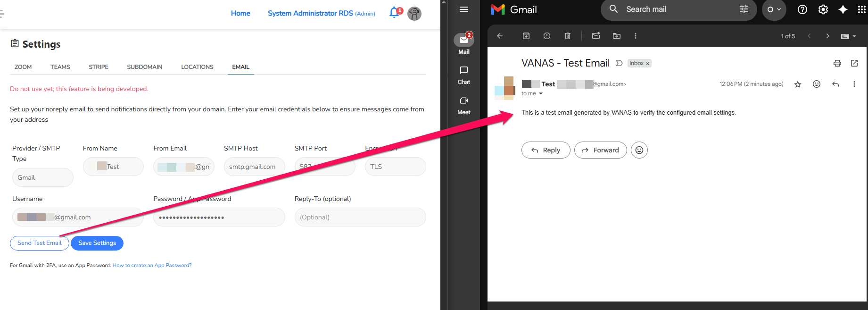Open input tools keyboard dropdown
868x310 pixels.
coord(848,36)
